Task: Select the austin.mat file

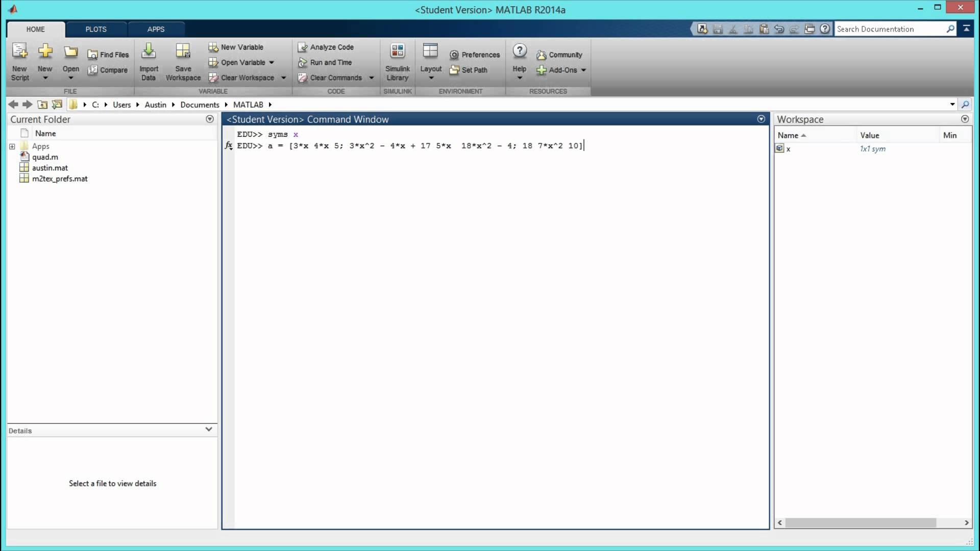Action: [x=50, y=168]
